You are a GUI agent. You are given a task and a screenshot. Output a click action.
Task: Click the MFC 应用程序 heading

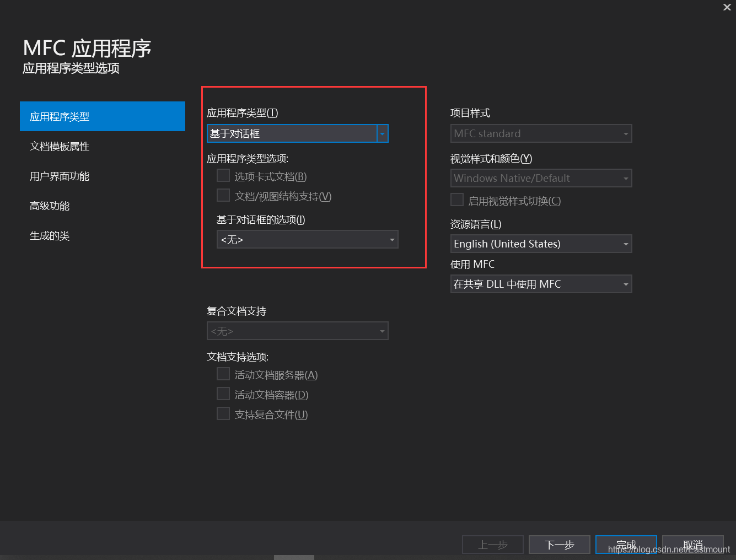[87, 49]
